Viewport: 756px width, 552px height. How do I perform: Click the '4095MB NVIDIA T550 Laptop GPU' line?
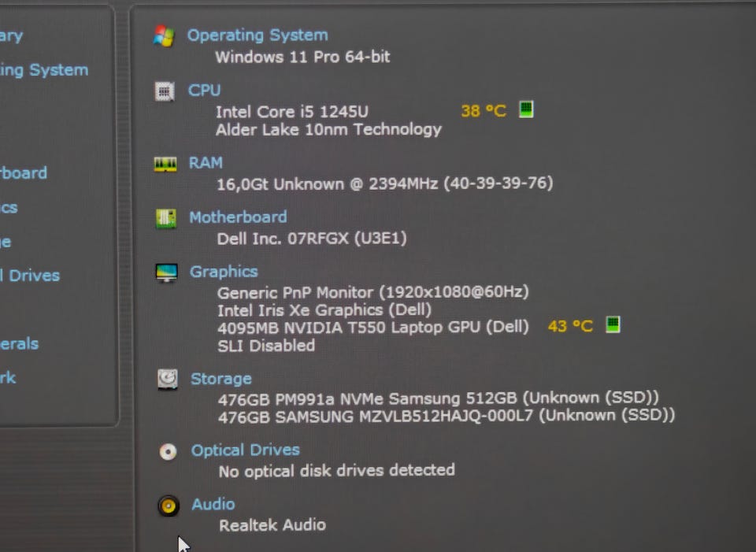tap(372, 328)
